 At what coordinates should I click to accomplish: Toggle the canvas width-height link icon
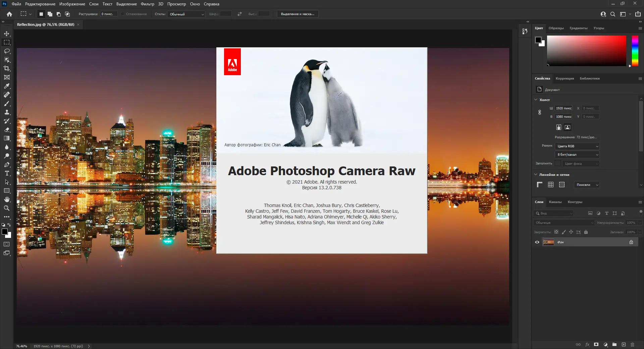(540, 112)
